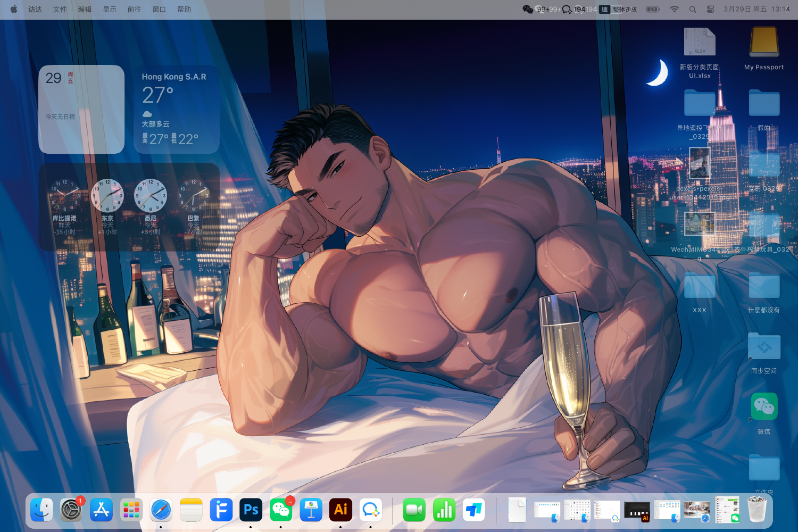Open the Numbers app in Dock
Screen dimensions: 798x532
pos(444,510)
